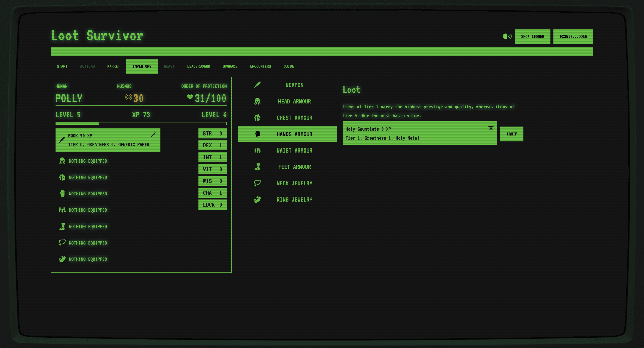Open the Market tab
This screenshot has width=644, height=348.
pyautogui.click(x=113, y=66)
